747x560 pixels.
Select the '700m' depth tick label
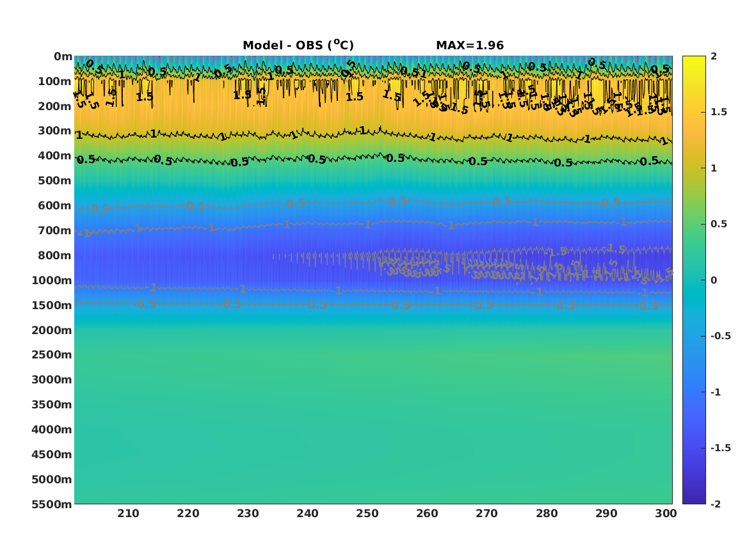tap(55, 230)
